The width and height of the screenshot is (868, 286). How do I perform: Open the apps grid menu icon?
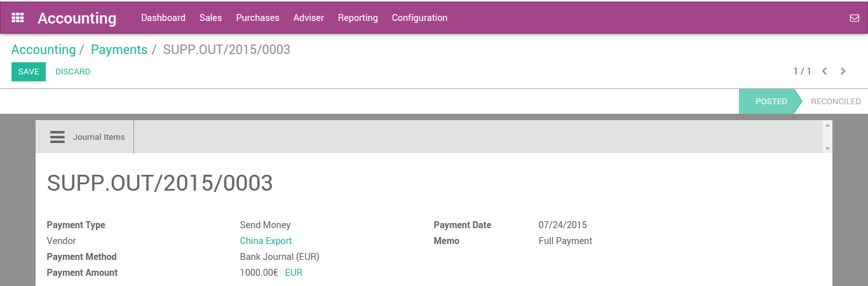pos(18,18)
